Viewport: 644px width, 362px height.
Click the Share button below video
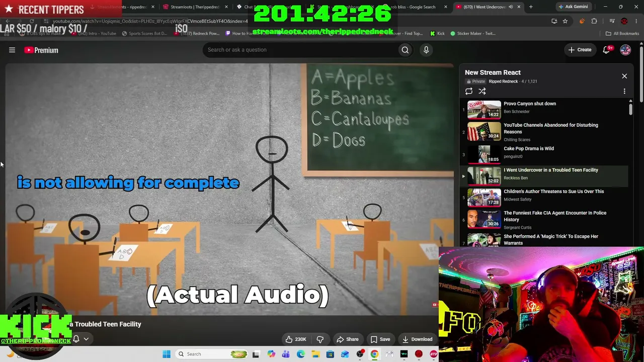[x=348, y=339]
